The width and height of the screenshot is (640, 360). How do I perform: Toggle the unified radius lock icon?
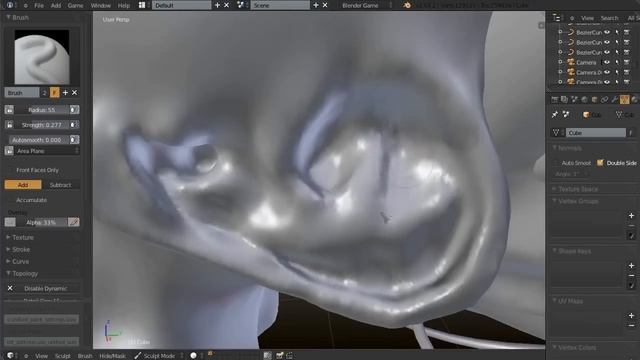coord(9,109)
